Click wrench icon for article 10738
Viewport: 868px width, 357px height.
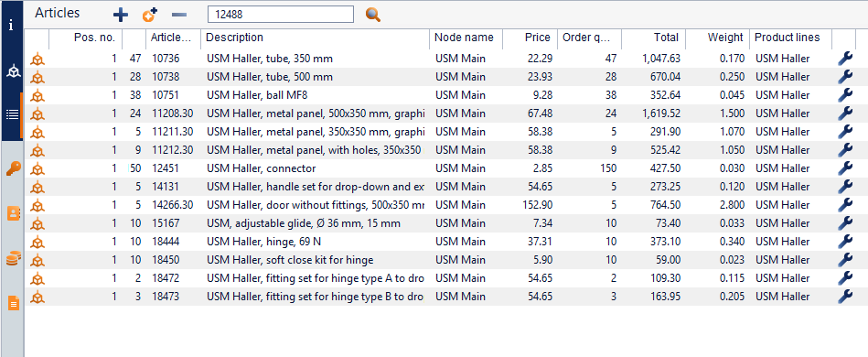tap(845, 77)
